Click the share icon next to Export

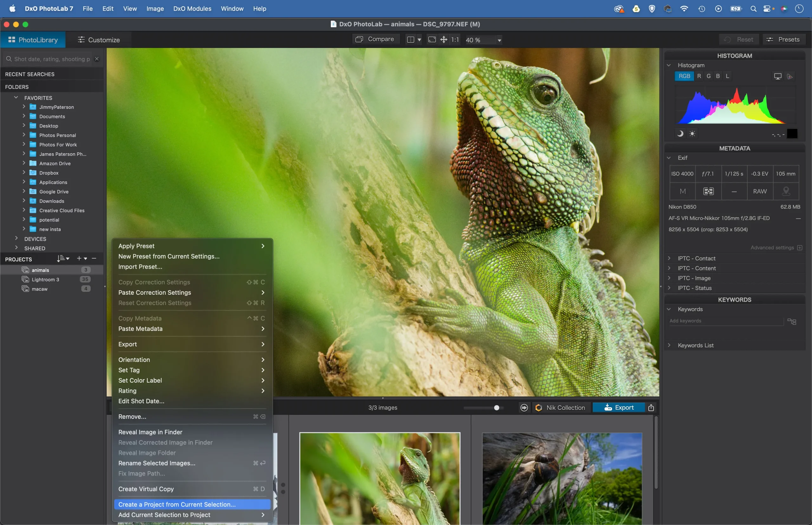651,407
